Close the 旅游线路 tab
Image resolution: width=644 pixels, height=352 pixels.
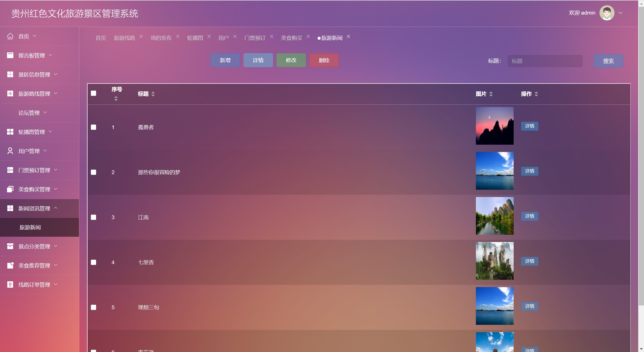pyautogui.click(x=141, y=36)
